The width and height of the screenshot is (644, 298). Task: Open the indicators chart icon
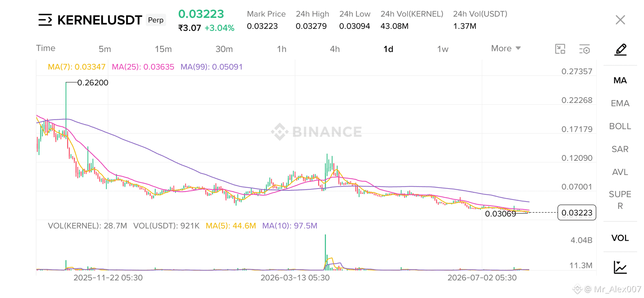[620, 267]
